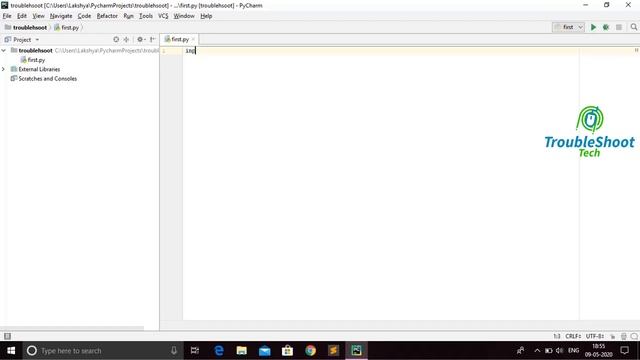Launch Microsoft Edge from taskbar
Viewport: 640px width, 360px height.
pyautogui.click(x=219, y=351)
